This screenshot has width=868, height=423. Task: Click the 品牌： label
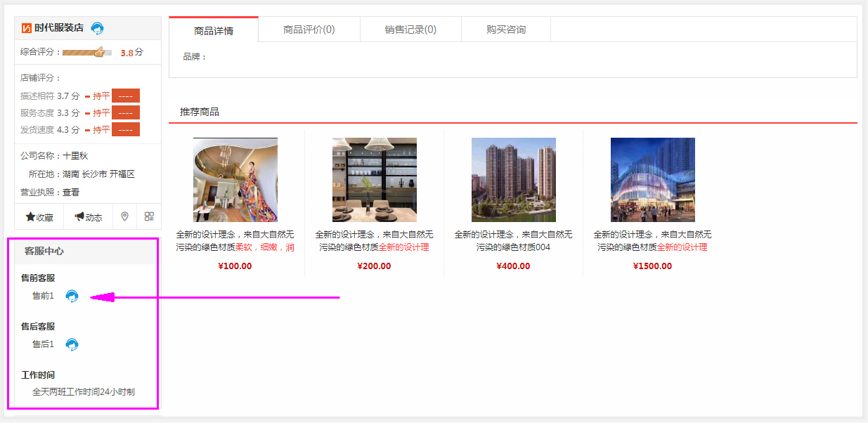[195, 56]
